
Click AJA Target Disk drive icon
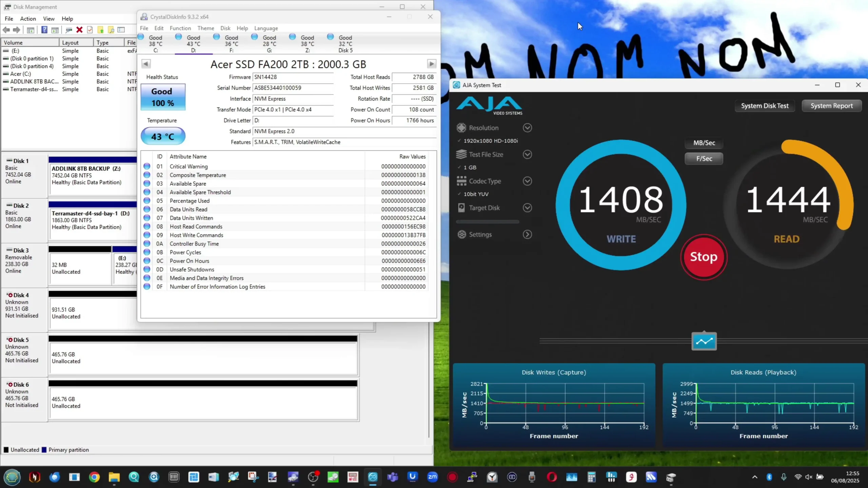point(461,208)
